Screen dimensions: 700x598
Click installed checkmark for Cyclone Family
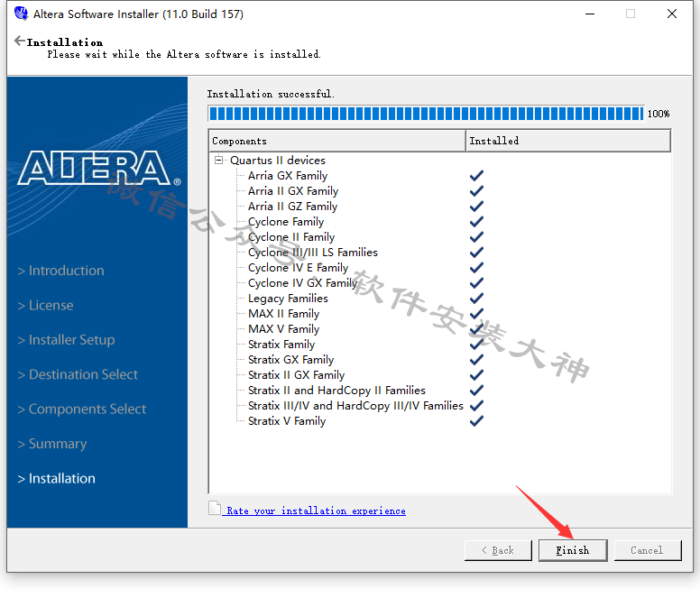click(x=476, y=222)
